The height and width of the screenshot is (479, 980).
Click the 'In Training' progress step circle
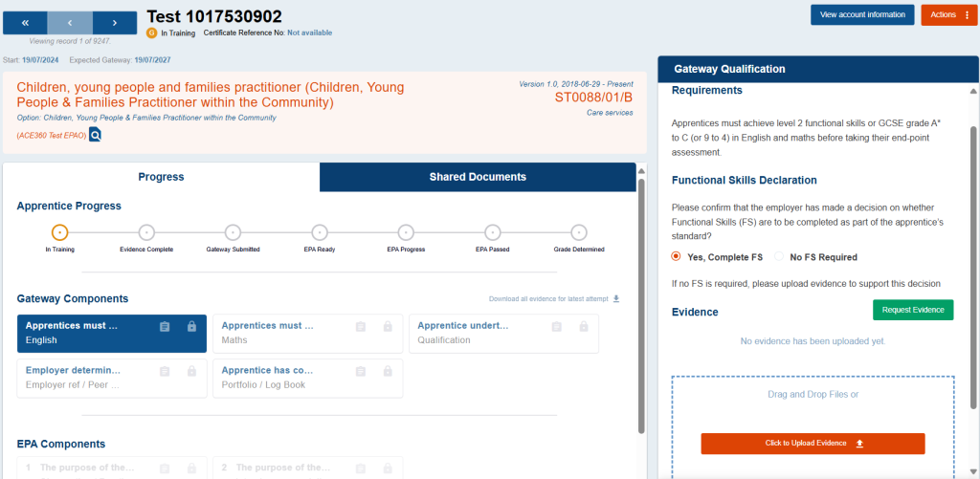tap(59, 232)
